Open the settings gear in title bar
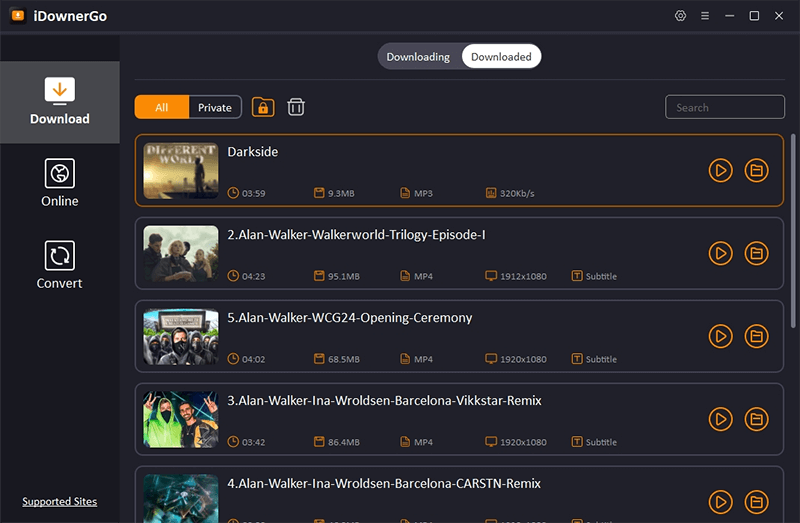This screenshot has height=523, width=800. pos(681,16)
